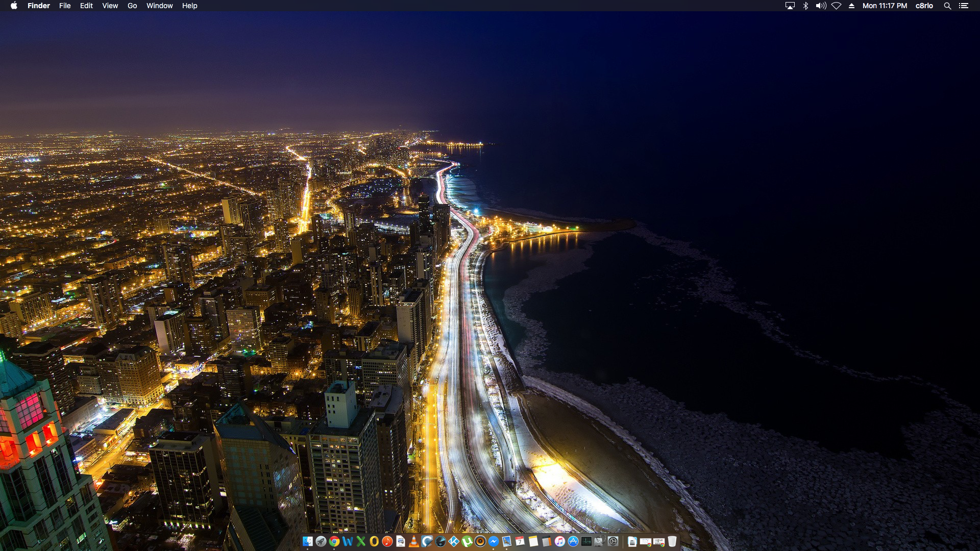Click the c8rlo user account name
This screenshot has width=980, height=551.
(x=924, y=6)
